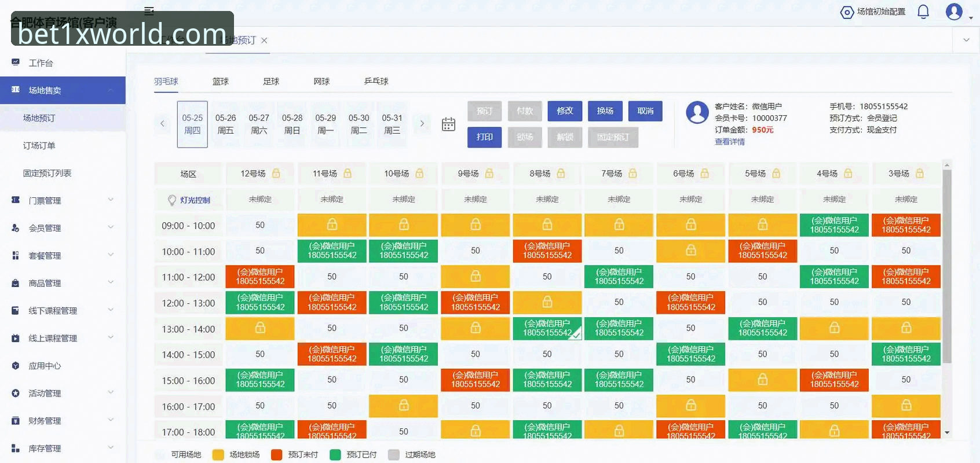The width and height of the screenshot is (980, 463).
Task: Switch to the 乒乓球 sport tab
Action: tap(376, 82)
